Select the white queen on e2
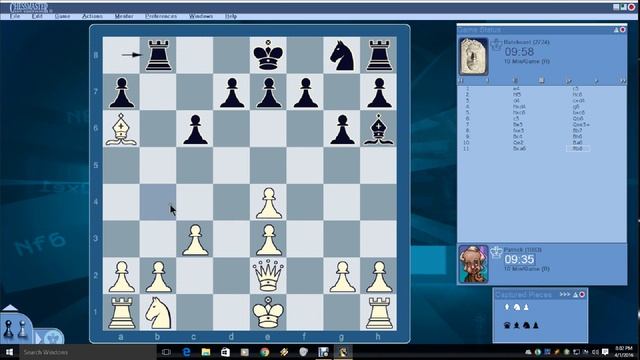Viewport: 640px width, 360px height. [268, 276]
